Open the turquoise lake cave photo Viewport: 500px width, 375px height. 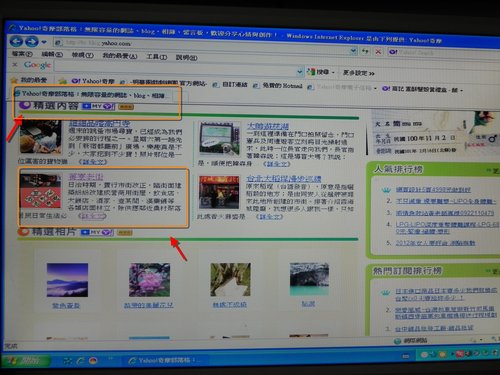[309, 279]
